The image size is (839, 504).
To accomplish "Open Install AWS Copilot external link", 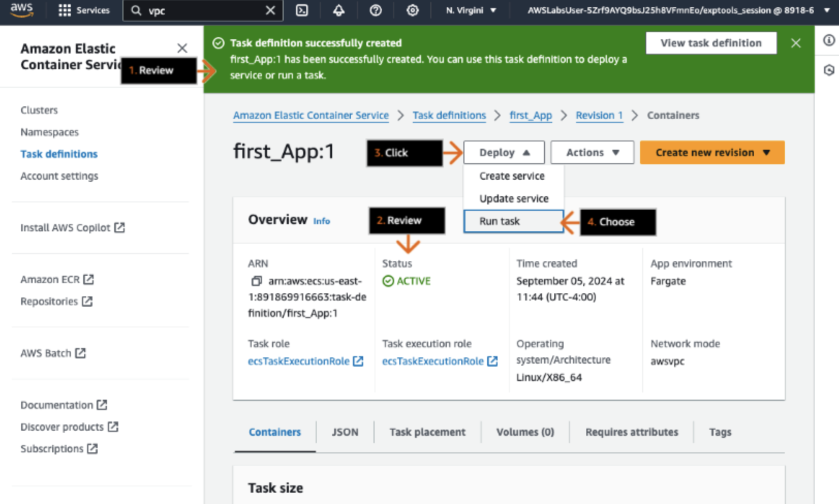I will pyautogui.click(x=73, y=228).
